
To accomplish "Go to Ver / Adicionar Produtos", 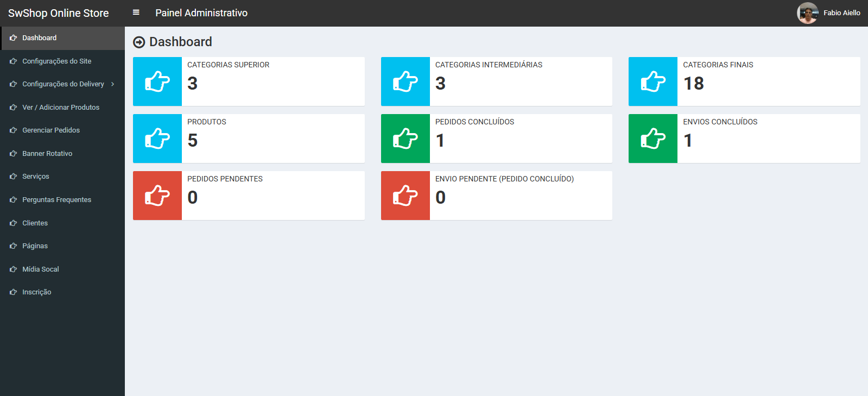I will [x=61, y=108].
